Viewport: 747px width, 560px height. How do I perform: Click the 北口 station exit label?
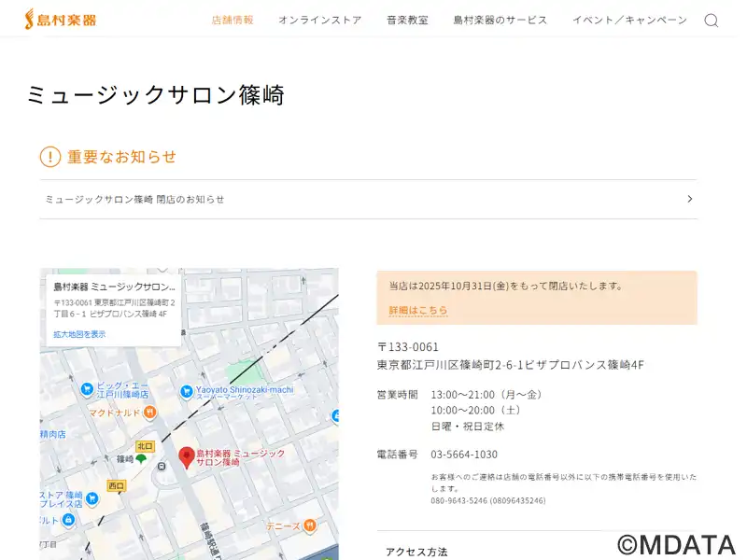145,446
